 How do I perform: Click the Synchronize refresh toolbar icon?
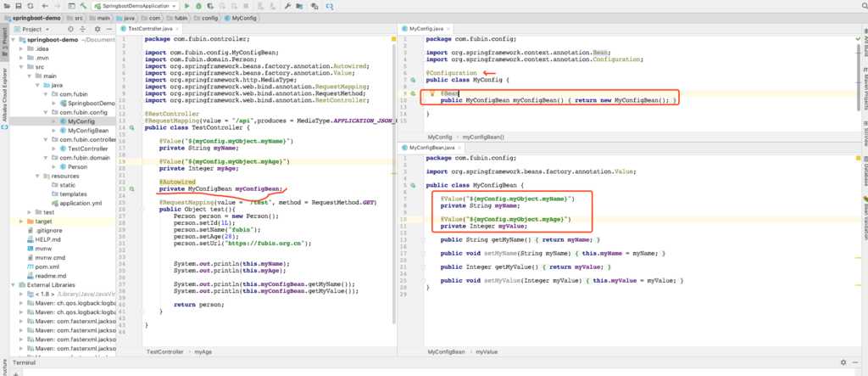pyautogui.click(x=31, y=6)
